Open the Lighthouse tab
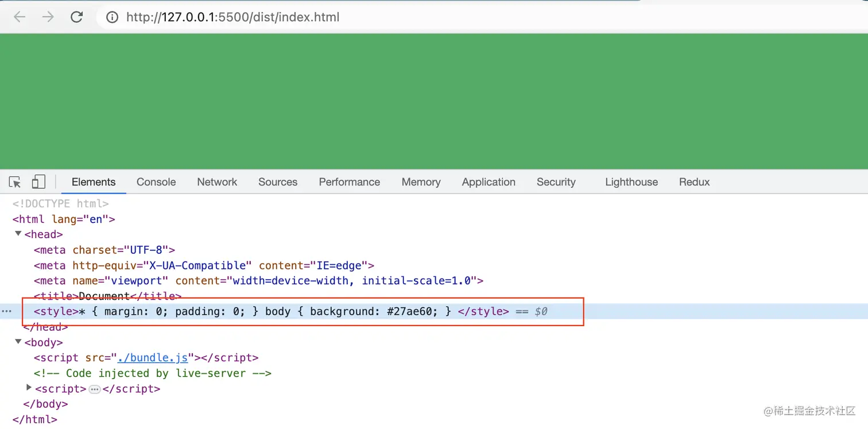 (631, 182)
